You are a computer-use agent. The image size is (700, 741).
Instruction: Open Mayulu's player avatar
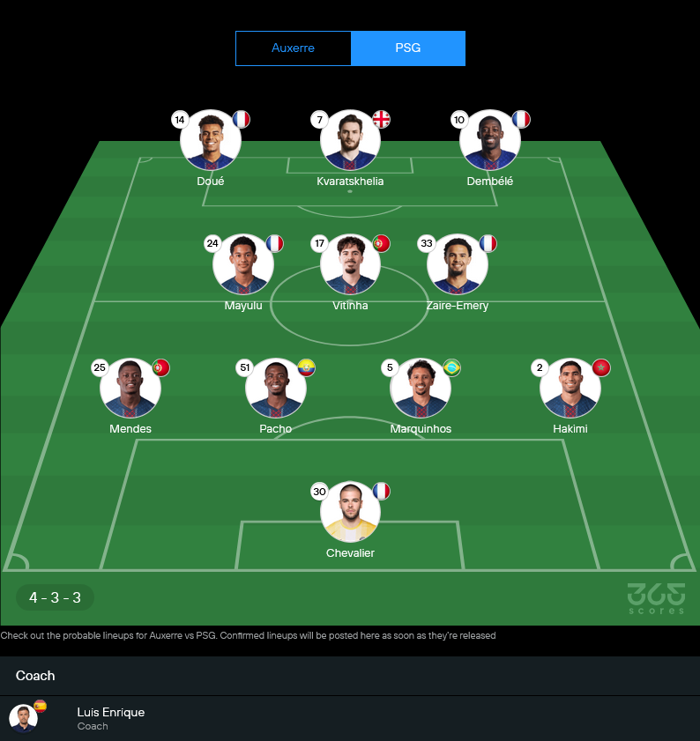point(243,264)
